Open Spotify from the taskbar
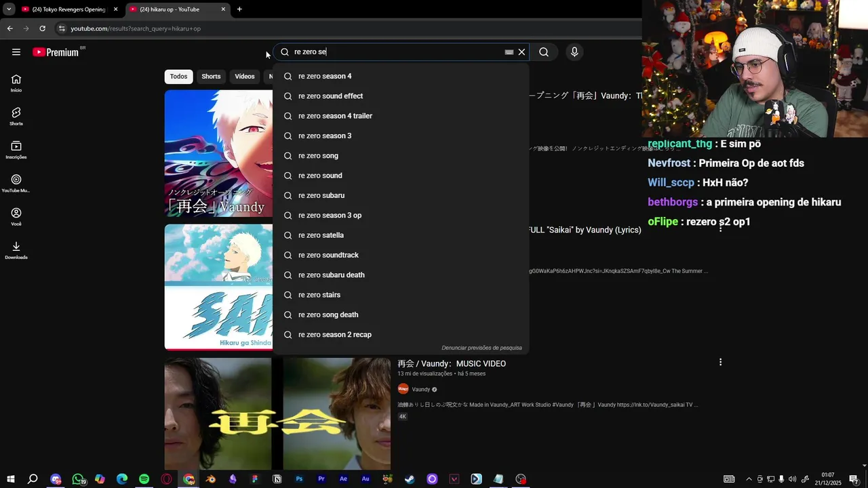 [x=144, y=479]
